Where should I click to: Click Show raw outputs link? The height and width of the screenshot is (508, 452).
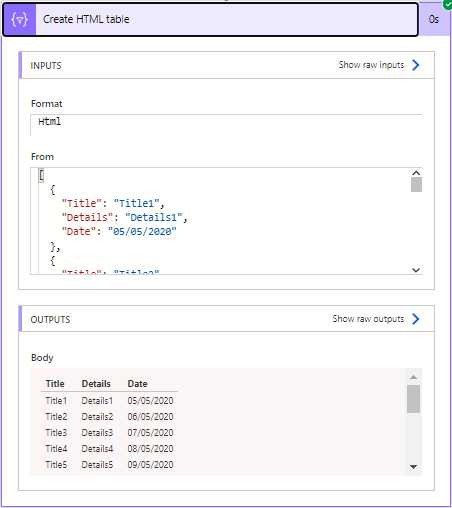point(368,319)
